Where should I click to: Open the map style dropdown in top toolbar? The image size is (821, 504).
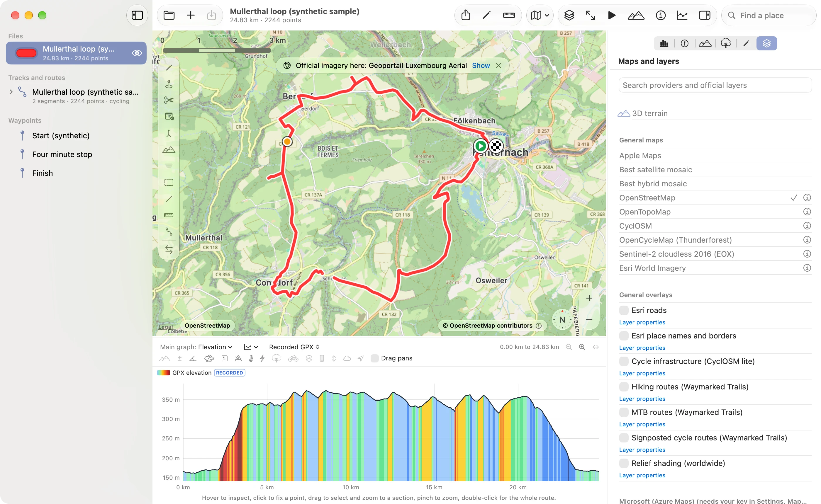click(540, 15)
